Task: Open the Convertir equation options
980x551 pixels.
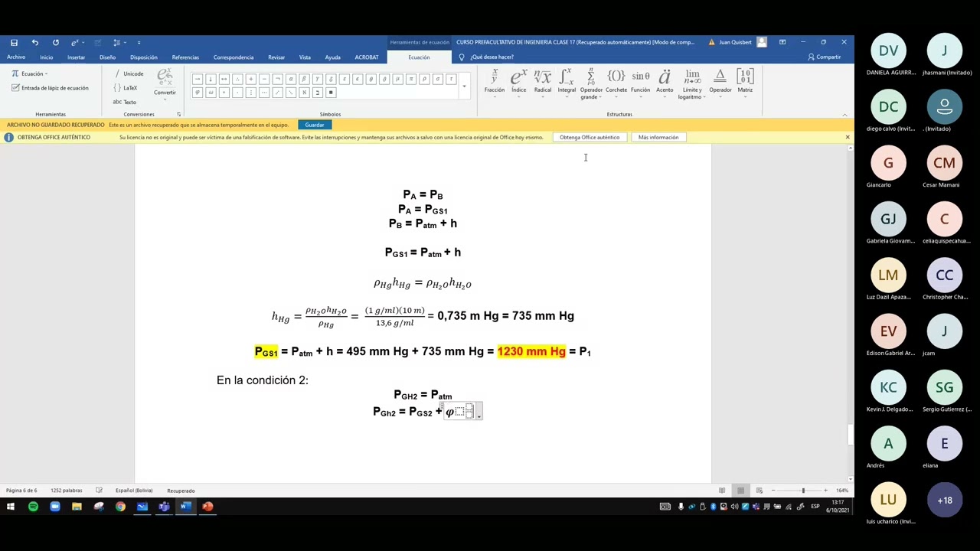Action: coord(165,84)
